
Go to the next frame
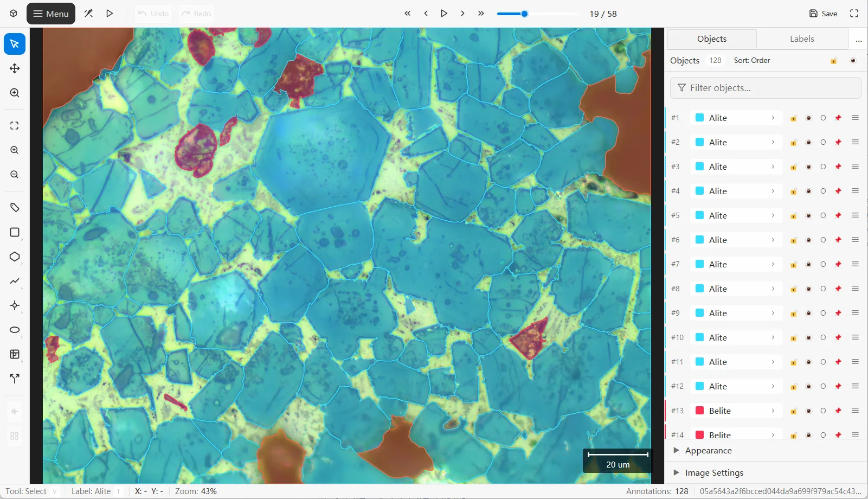point(462,14)
